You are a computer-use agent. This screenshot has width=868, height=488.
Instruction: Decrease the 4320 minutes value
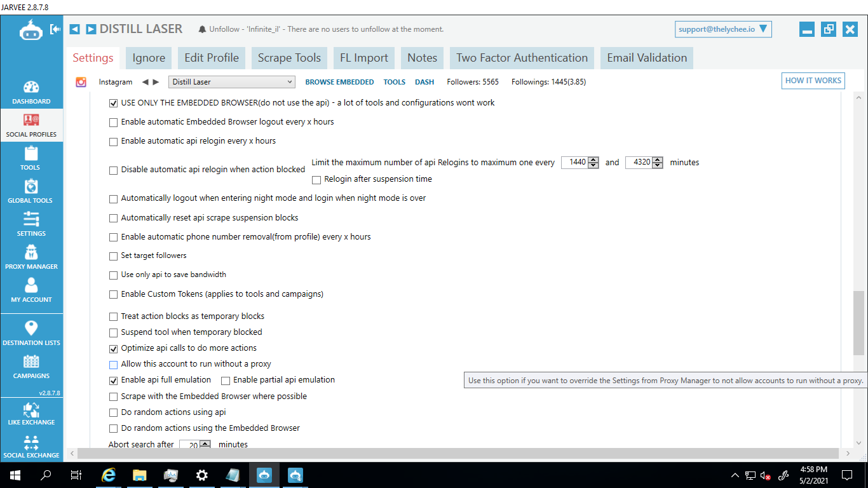[x=658, y=165]
